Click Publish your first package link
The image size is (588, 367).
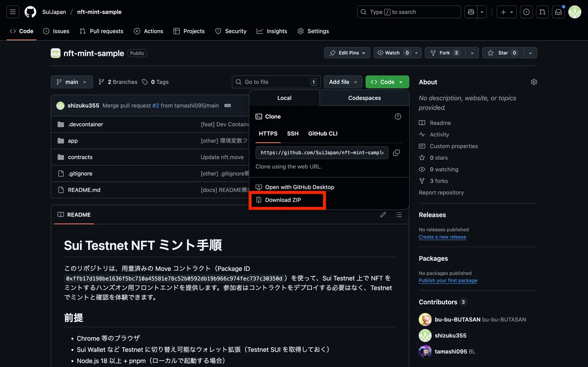[448, 280]
